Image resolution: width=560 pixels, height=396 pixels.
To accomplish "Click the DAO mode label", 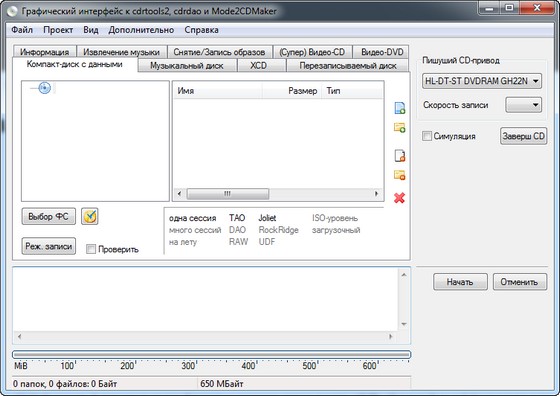I will point(237,230).
